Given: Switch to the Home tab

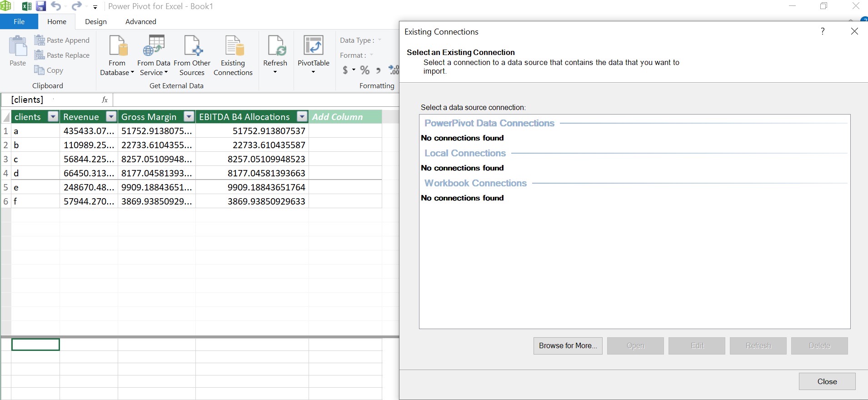Looking at the screenshot, I should pyautogui.click(x=57, y=21).
